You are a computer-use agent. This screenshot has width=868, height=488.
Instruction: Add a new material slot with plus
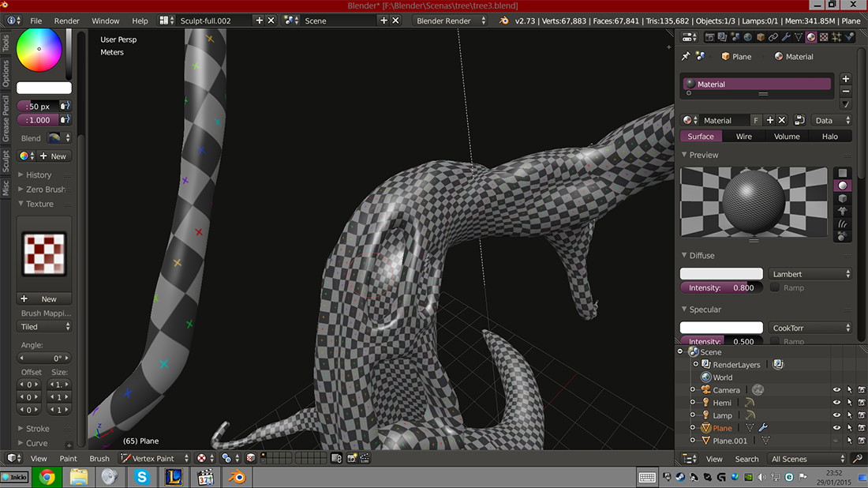point(845,79)
